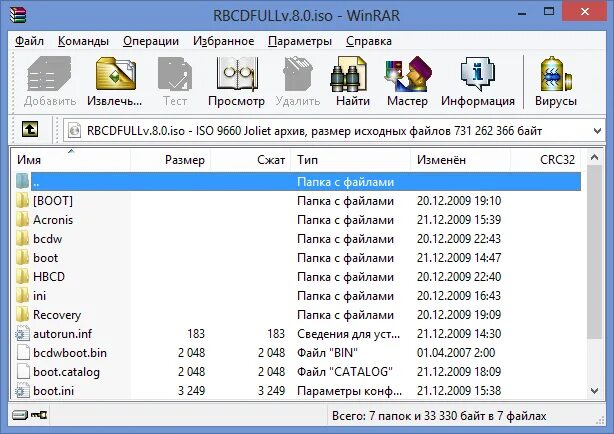Select the [BOOT] folder icon
The image size is (614, 434).
click(x=23, y=201)
